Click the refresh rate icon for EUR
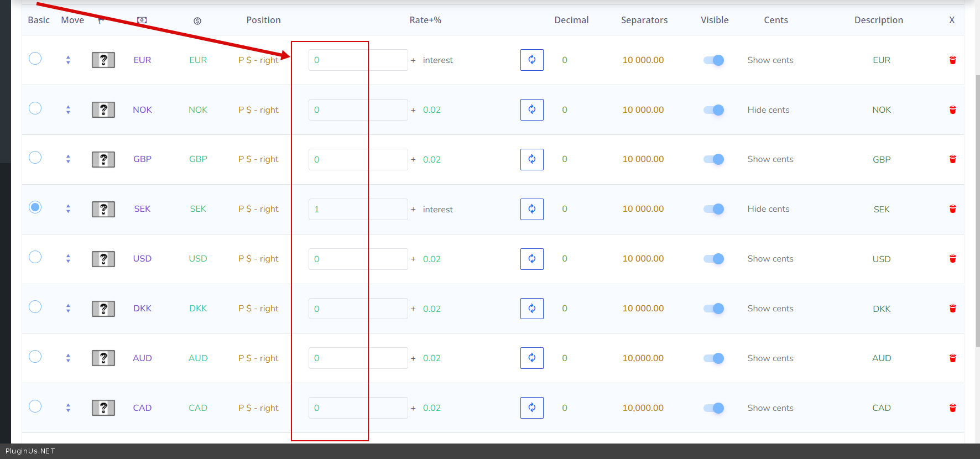 tap(531, 60)
